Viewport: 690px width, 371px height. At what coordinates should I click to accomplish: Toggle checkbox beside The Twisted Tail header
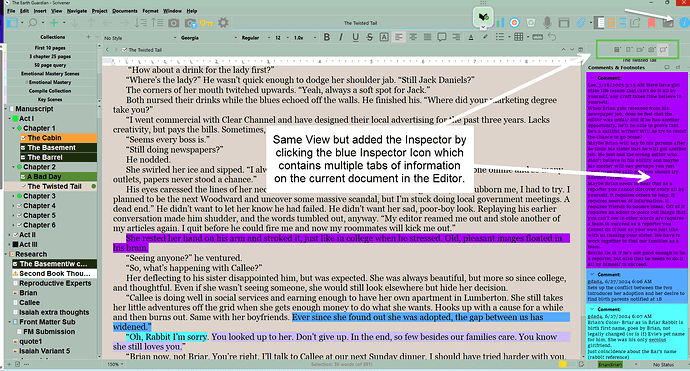click(x=125, y=50)
